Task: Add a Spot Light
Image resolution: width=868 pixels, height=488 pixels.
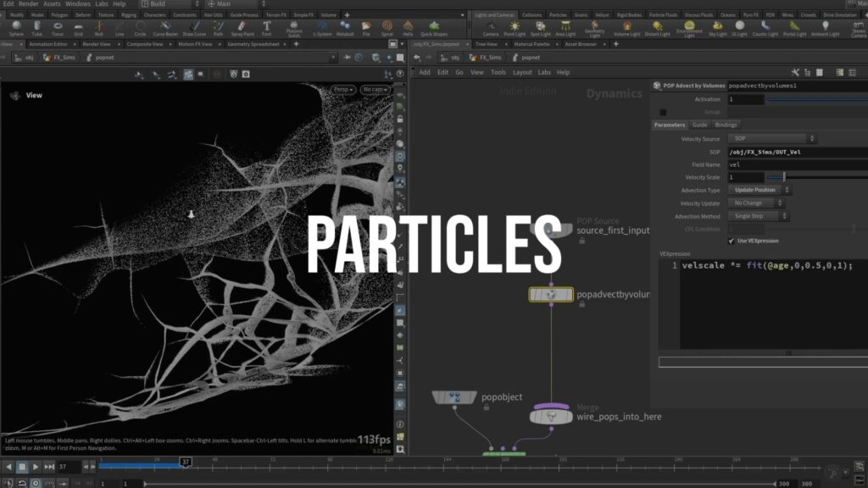Action: point(540,28)
